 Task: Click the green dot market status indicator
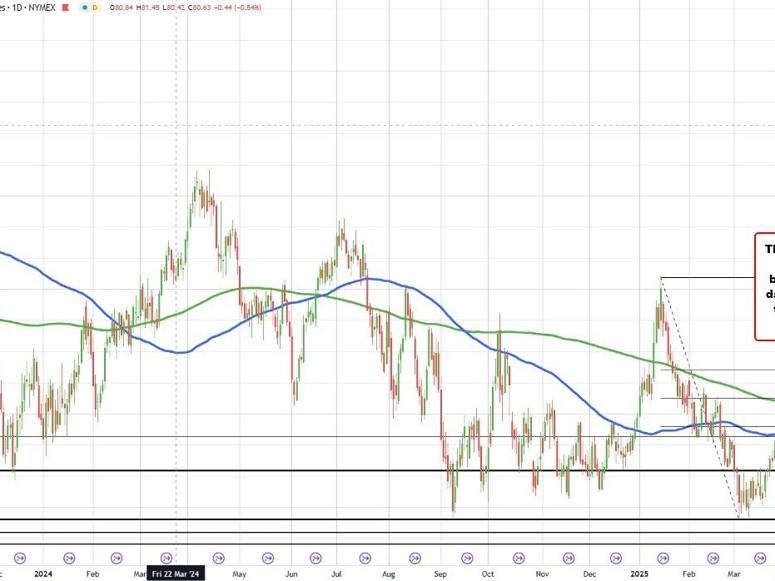pos(86,8)
